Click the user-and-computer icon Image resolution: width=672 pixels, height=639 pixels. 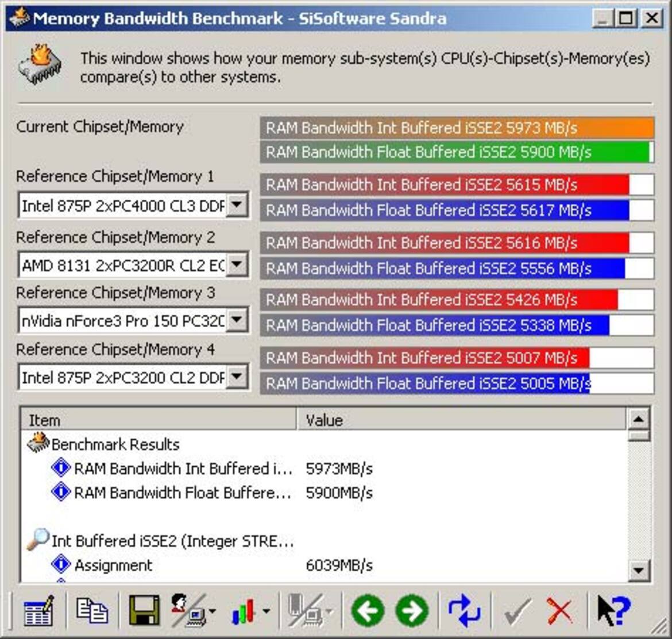coord(188,610)
